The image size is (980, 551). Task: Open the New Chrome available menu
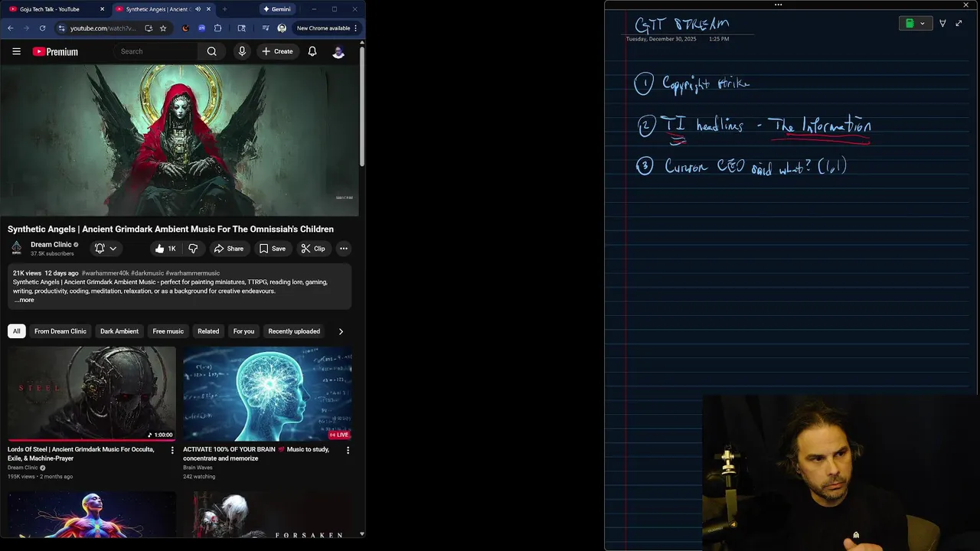click(328, 28)
